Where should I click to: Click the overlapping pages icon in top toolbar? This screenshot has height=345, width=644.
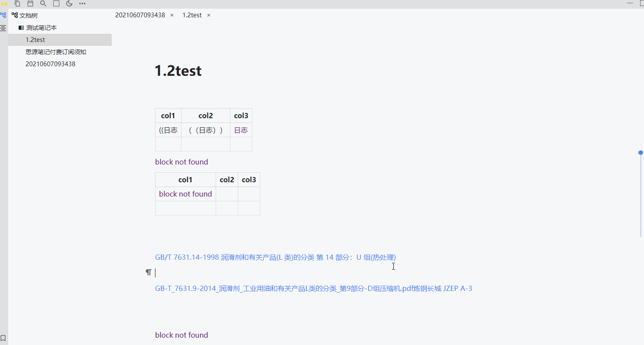click(x=17, y=3)
